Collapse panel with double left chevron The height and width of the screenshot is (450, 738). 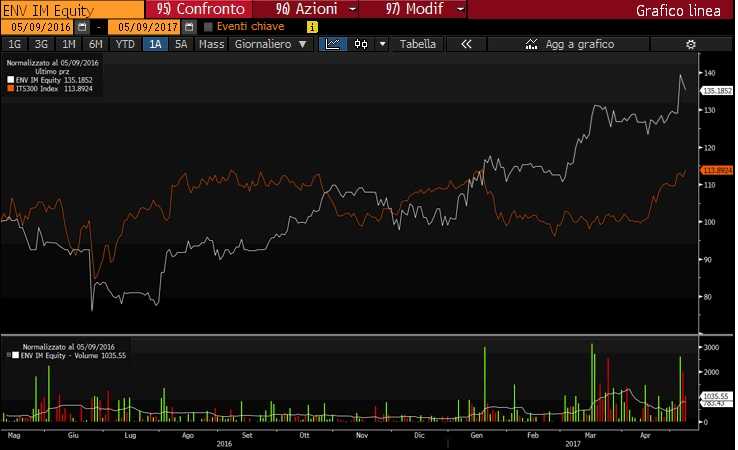[466, 44]
